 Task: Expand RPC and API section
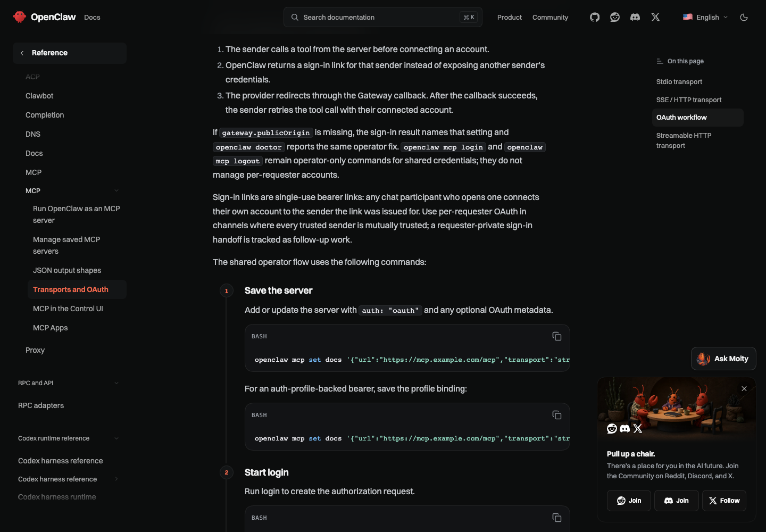[x=69, y=383]
